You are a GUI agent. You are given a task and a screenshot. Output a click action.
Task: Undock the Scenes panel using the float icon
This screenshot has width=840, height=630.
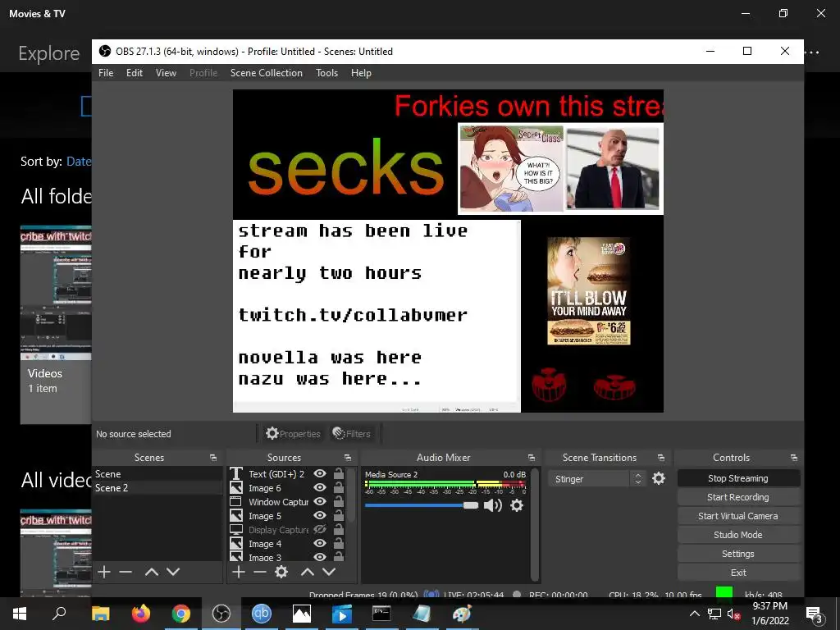[213, 458]
